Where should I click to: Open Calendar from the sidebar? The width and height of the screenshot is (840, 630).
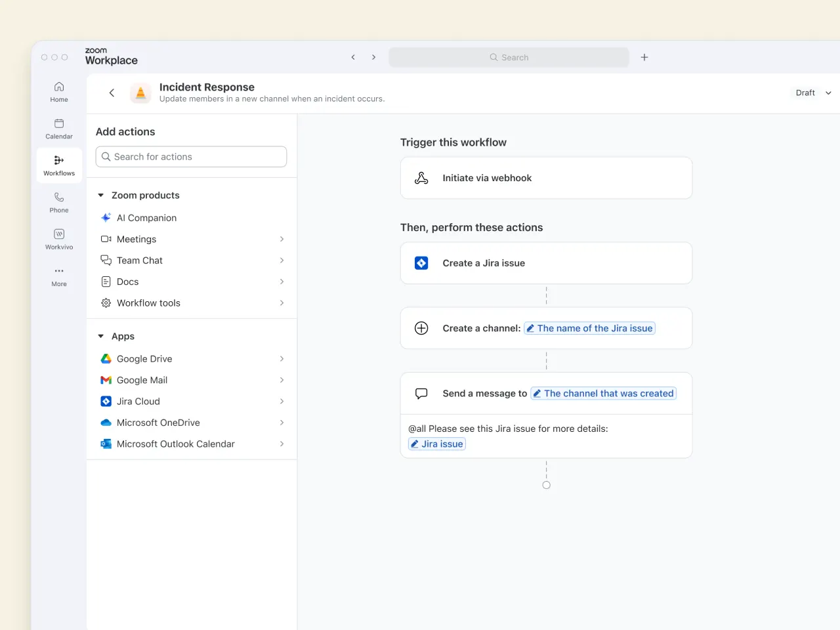point(59,128)
